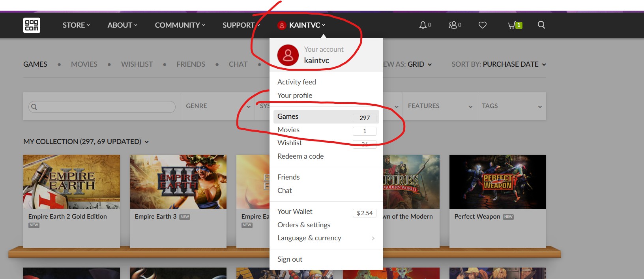The height and width of the screenshot is (279, 644).
Task: Expand the ABOUT menu
Action: pyautogui.click(x=122, y=25)
